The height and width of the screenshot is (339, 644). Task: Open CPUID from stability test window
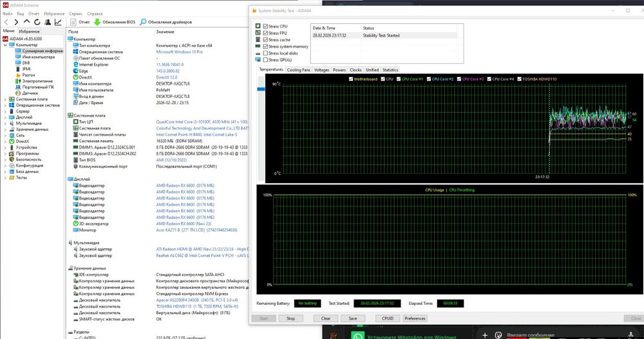click(x=388, y=318)
